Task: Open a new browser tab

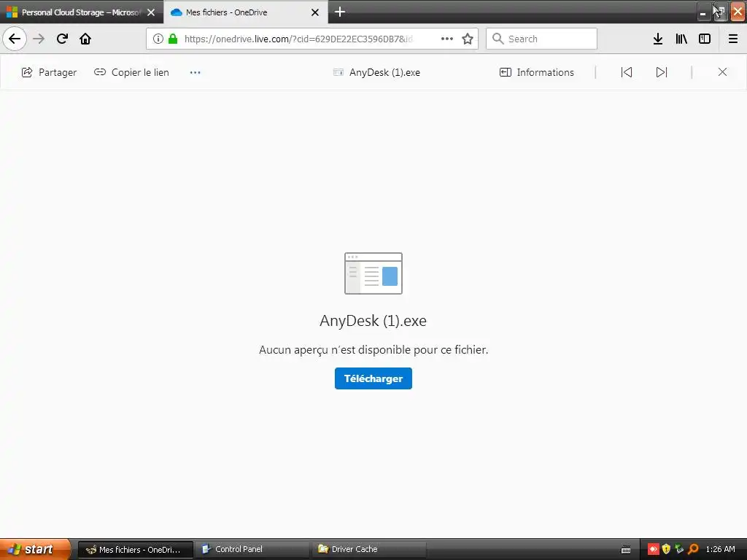Action: (x=340, y=12)
